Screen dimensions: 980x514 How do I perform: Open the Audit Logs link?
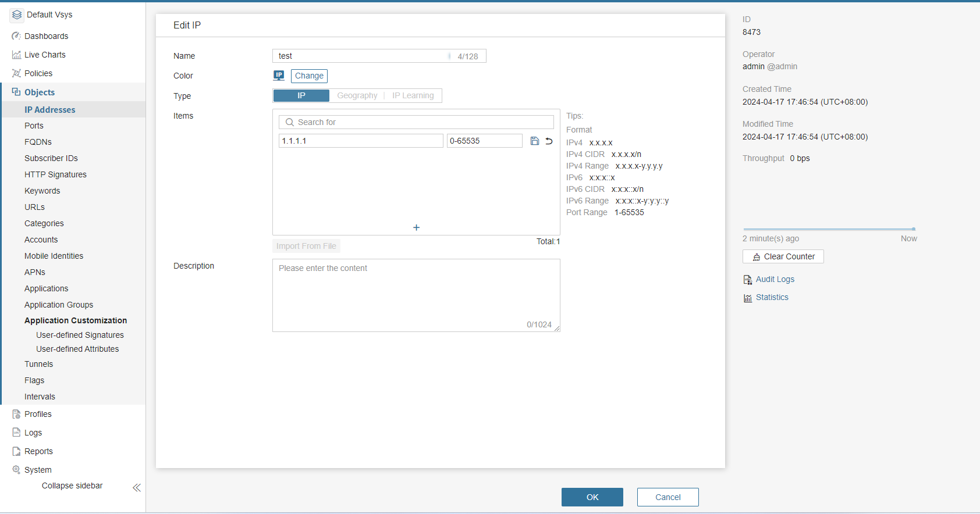(x=775, y=279)
